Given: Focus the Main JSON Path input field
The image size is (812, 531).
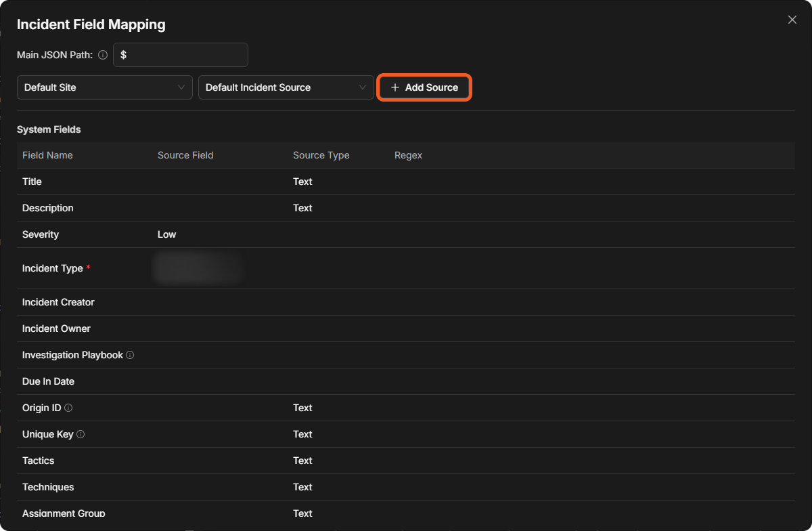Looking at the screenshot, I should pos(181,55).
